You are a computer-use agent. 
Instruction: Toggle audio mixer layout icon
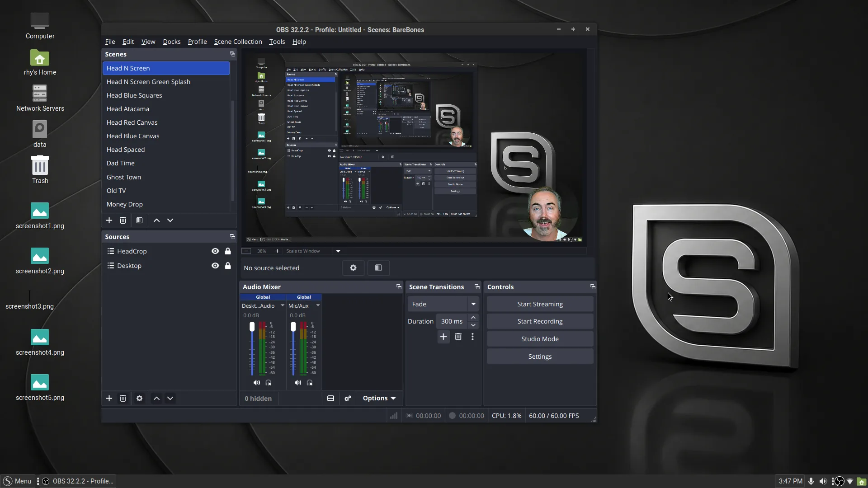point(330,398)
